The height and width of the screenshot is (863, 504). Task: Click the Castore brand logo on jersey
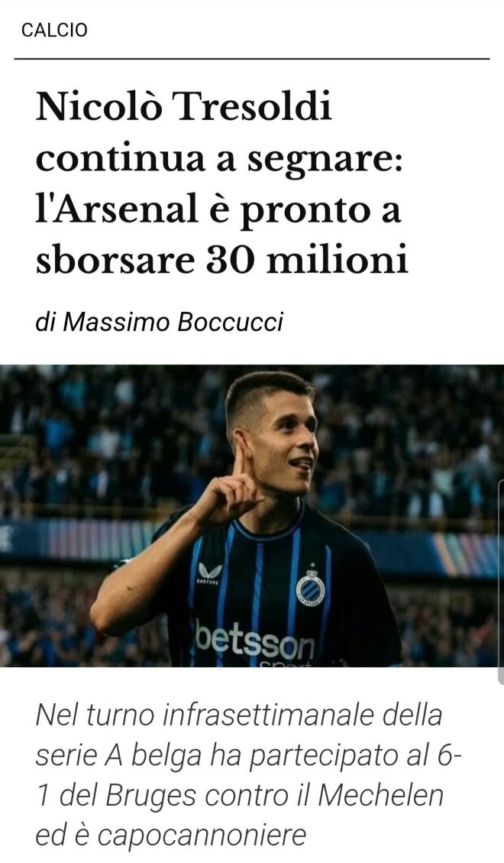(x=209, y=574)
